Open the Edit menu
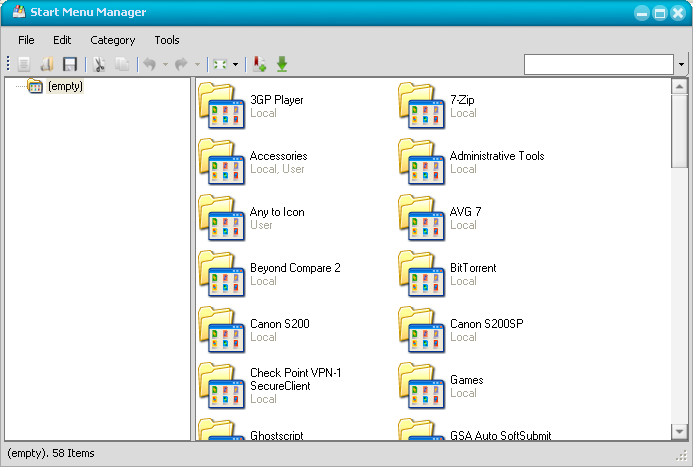The height and width of the screenshot is (471, 698). (62, 40)
